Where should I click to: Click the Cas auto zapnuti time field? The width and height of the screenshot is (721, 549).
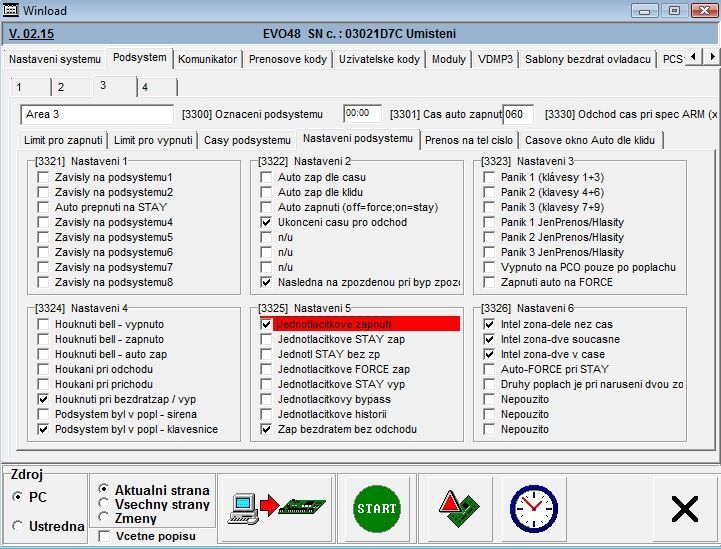point(362,114)
